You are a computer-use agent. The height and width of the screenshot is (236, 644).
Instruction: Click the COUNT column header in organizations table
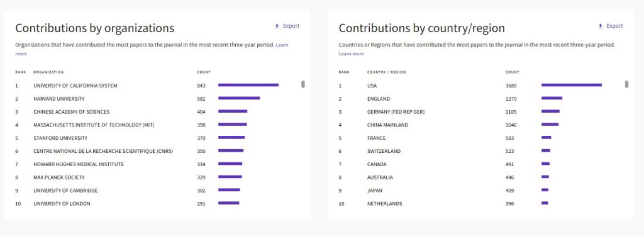tap(204, 72)
